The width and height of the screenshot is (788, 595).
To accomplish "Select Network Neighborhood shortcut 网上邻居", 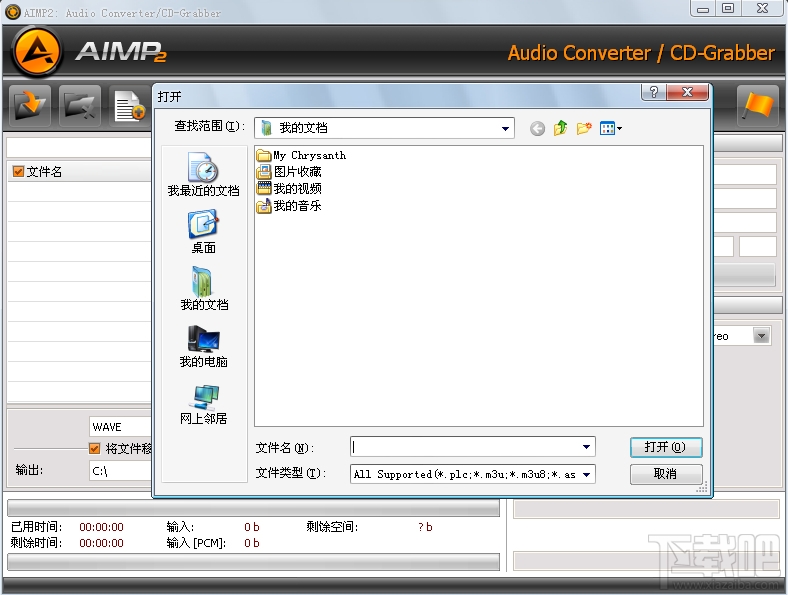I will (204, 405).
